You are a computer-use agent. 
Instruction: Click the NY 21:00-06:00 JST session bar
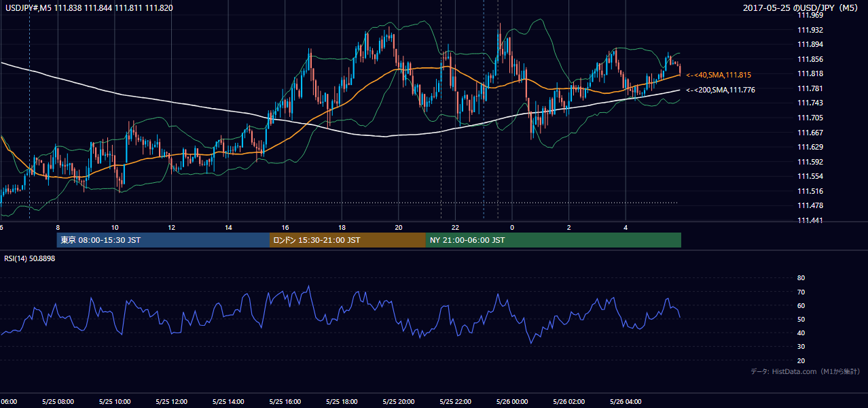pyautogui.click(x=554, y=240)
